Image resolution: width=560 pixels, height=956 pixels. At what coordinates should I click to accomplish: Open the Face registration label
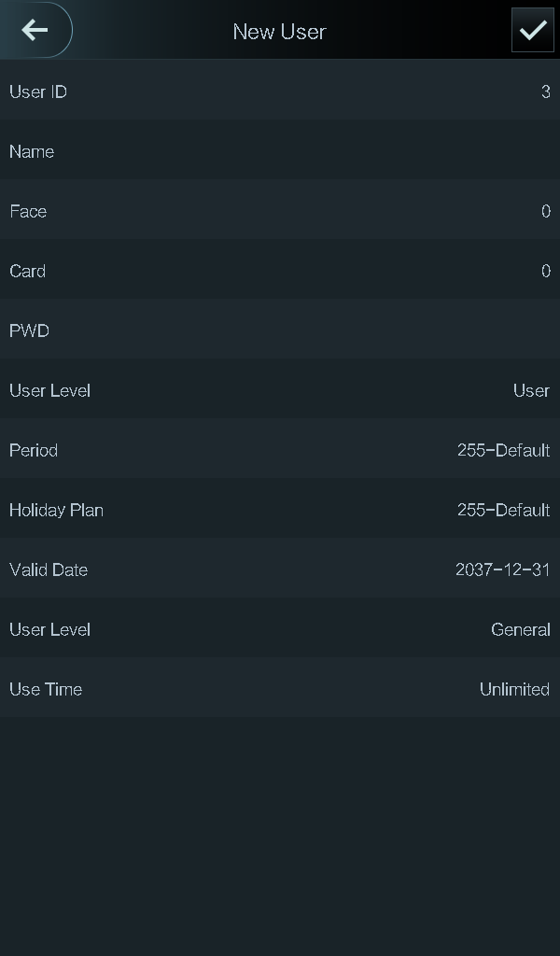[28, 211]
